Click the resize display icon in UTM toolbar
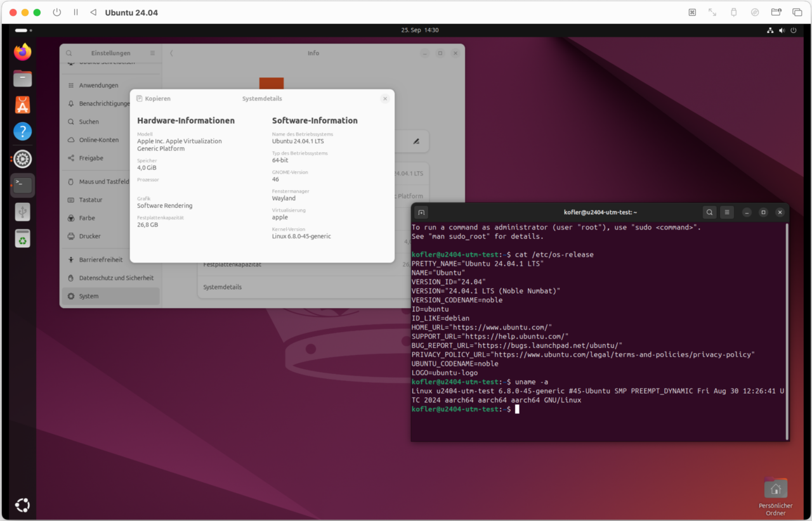Screen dimensions: 812x521 (711, 11)
